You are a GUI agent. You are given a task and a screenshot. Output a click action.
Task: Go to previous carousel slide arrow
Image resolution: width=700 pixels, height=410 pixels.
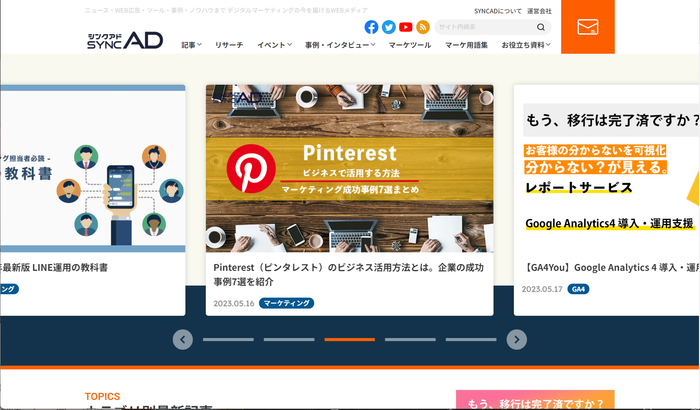click(183, 339)
